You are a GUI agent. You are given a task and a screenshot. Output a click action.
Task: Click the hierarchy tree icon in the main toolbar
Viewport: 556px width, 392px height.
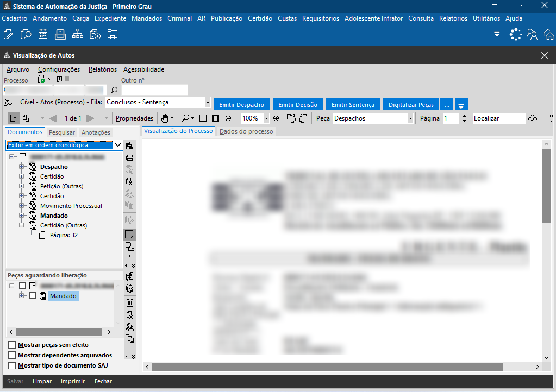tap(78, 34)
